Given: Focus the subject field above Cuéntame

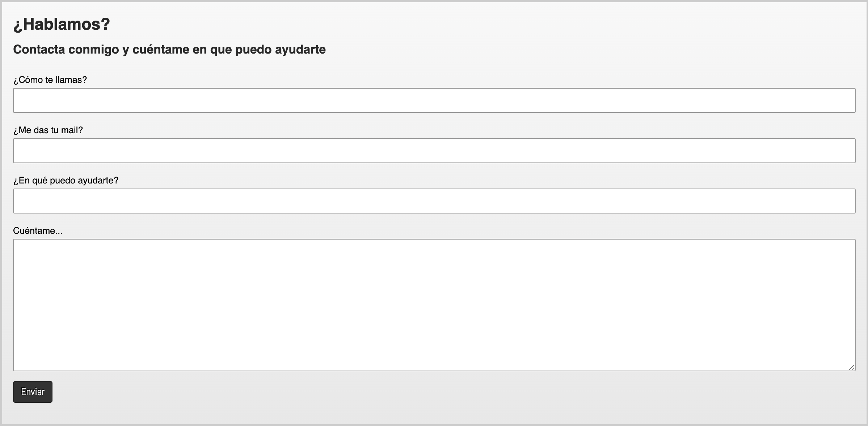Looking at the screenshot, I should (434, 201).
